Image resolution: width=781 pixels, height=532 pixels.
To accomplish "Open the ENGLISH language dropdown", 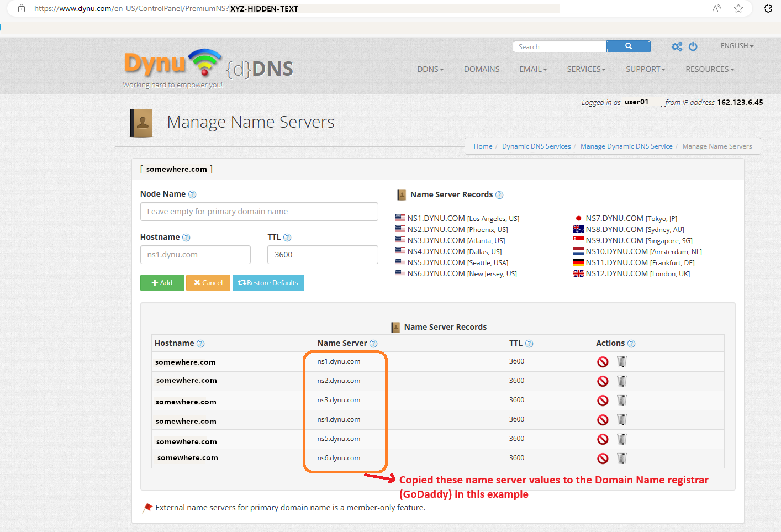I will 737,46.
